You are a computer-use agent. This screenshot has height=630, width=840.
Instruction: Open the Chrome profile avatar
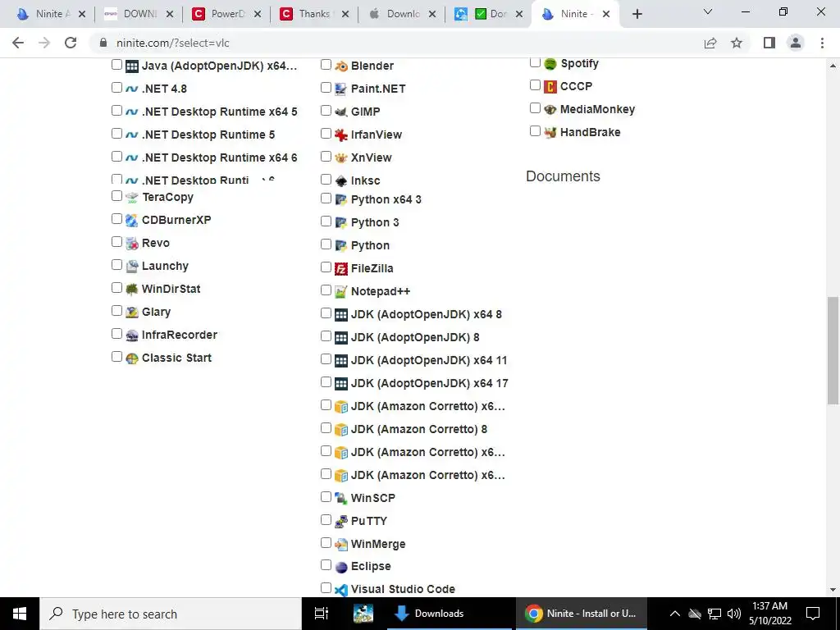[x=796, y=43]
